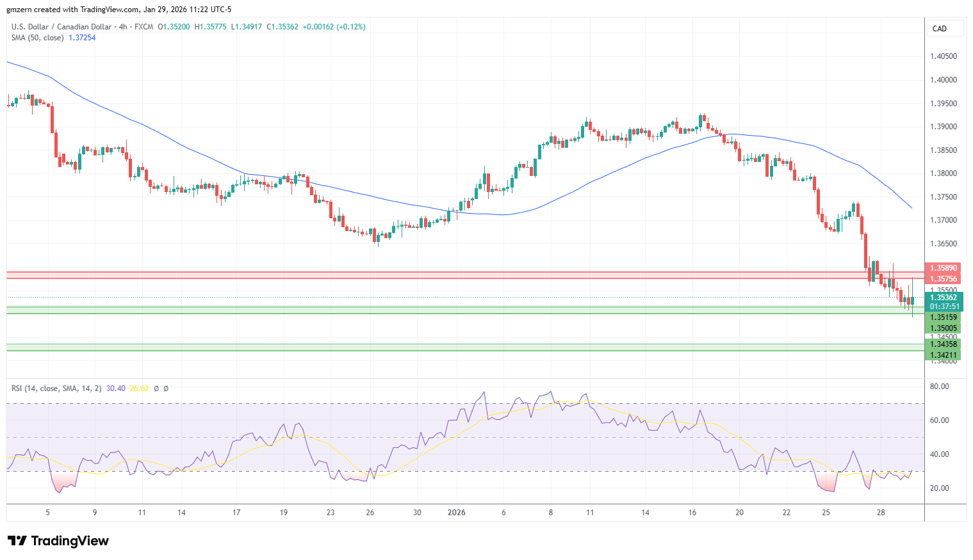Click the bar countdown timer 01:37:51
973x560 pixels.
point(944,307)
